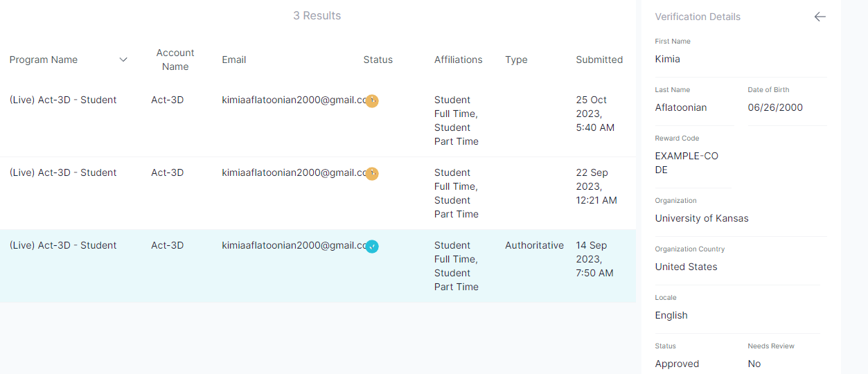The width and height of the screenshot is (868, 374).
Task: Click the pending status icon for 22 Sep submission
Action: [372, 173]
